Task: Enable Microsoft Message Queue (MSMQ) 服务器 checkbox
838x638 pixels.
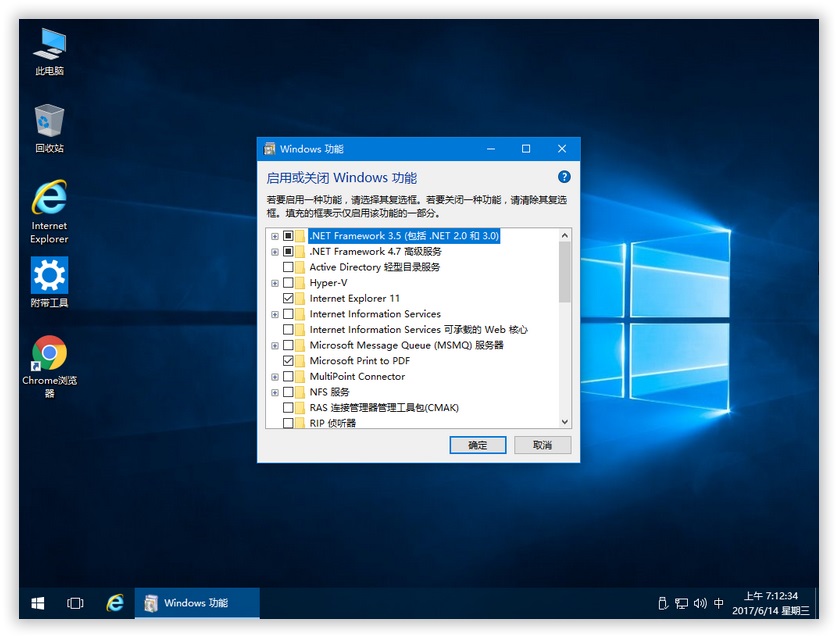Action: (288, 345)
